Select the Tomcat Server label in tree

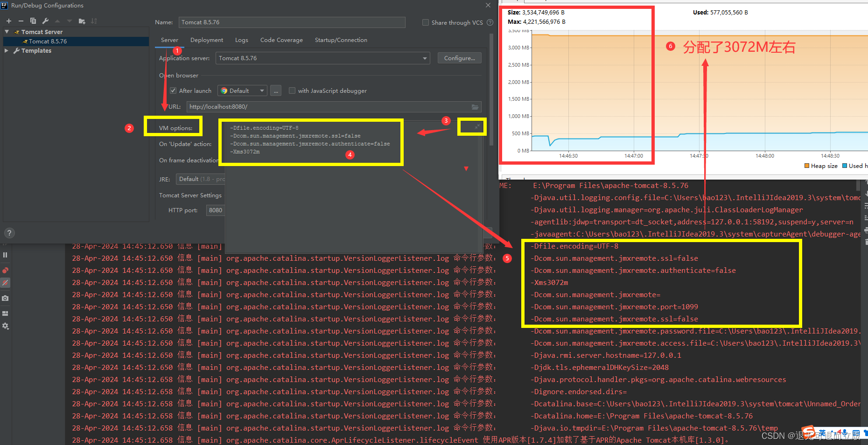click(42, 32)
